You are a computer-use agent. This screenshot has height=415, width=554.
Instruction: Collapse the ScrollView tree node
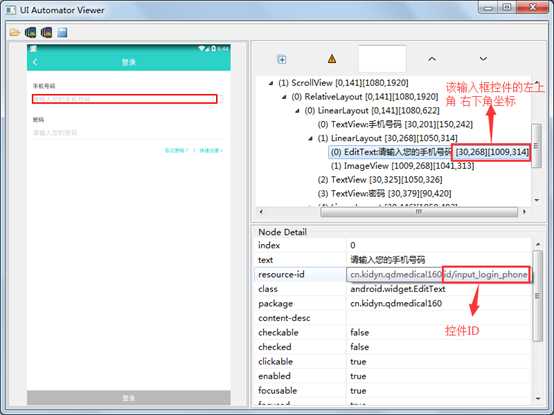pos(271,83)
